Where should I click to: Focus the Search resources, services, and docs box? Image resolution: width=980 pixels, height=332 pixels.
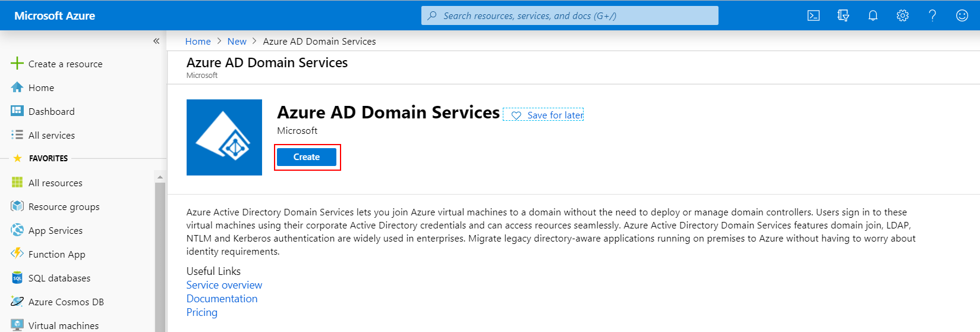point(569,15)
